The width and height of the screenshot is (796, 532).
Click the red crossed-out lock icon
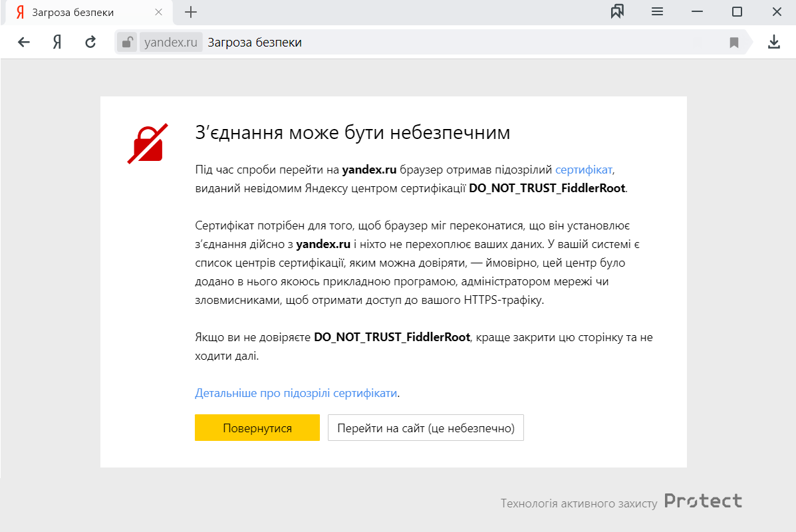[x=147, y=144]
